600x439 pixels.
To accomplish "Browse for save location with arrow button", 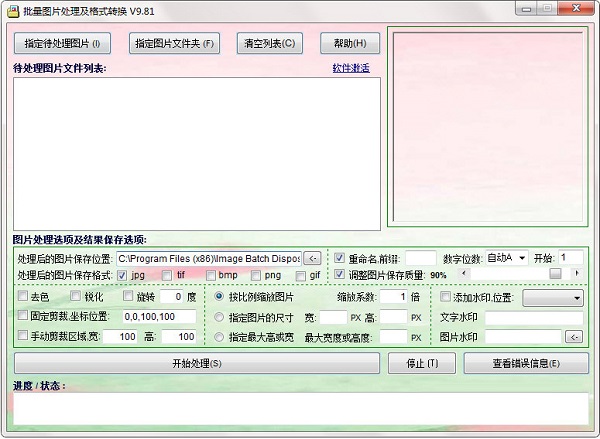I will tap(312, 258).
